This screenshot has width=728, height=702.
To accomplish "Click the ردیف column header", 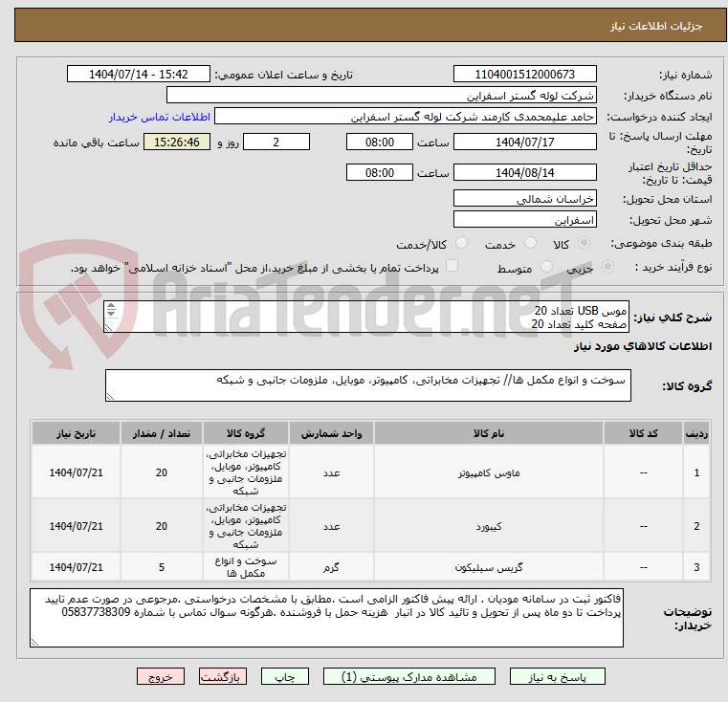I will tap(696, 433).
